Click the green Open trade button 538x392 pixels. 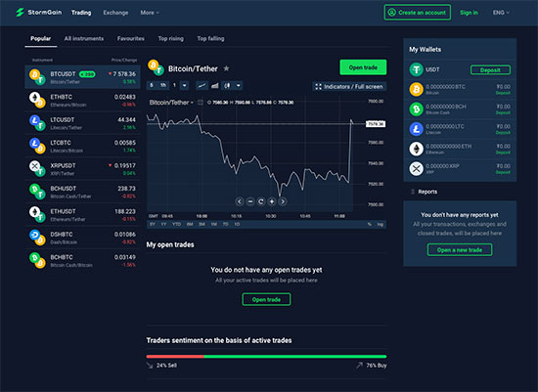click(x=363, y=67)
